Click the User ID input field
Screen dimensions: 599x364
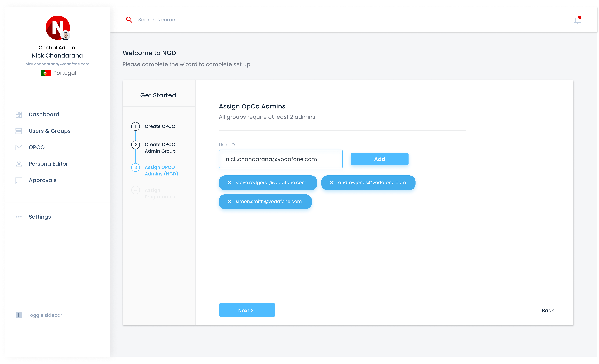[281, 159]
